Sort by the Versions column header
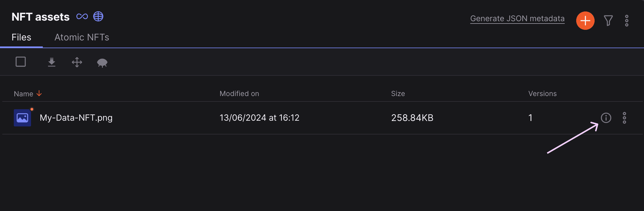The width and height of the screenshot is (644, 211). coord(542,93)
